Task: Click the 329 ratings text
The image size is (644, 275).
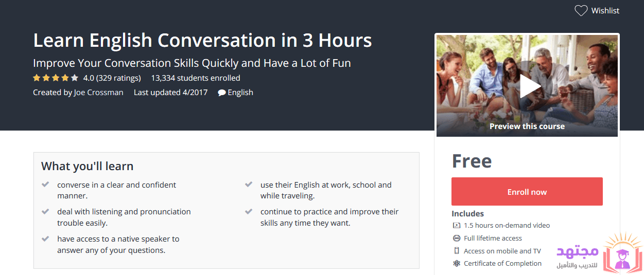Action: [x=118, y=78]
